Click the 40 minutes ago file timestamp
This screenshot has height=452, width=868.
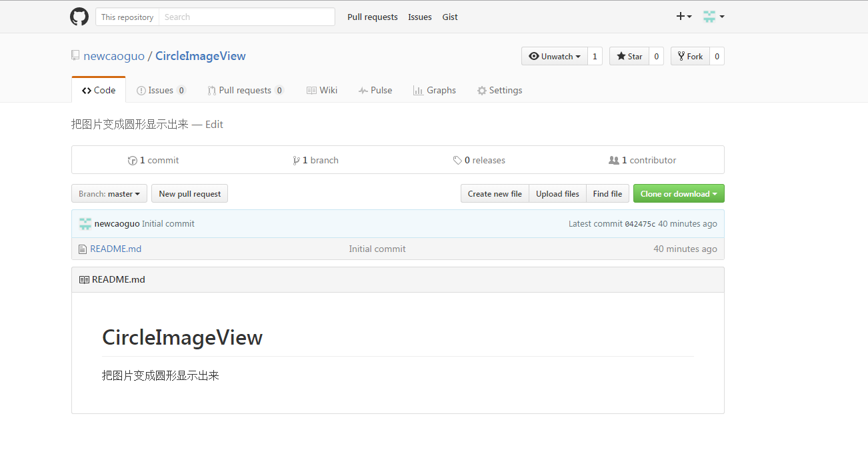685,249
